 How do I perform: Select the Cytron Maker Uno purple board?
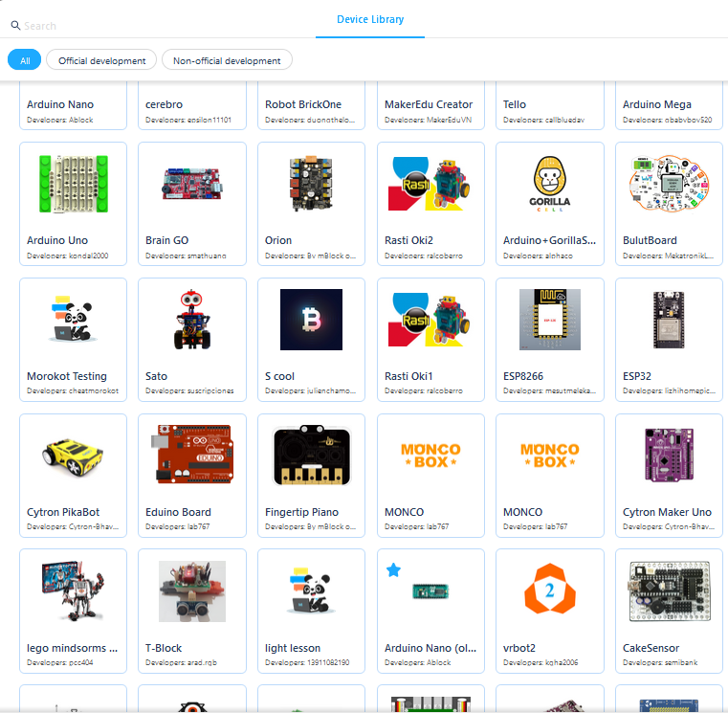[x=669, y=456]
